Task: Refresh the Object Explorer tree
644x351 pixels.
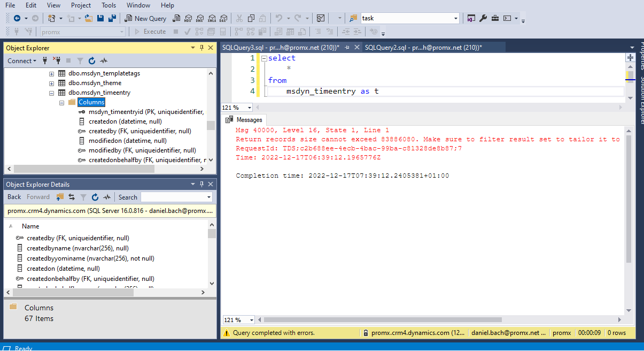Action: 91,60
